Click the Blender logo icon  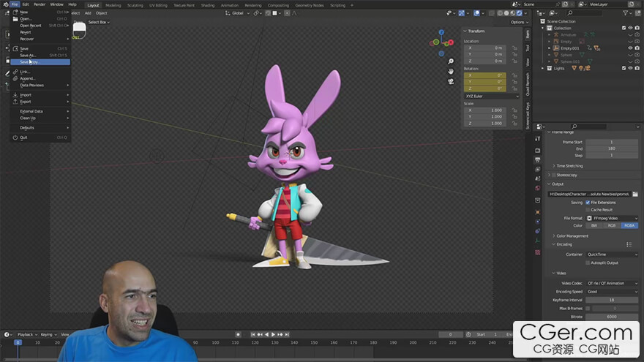5,4
